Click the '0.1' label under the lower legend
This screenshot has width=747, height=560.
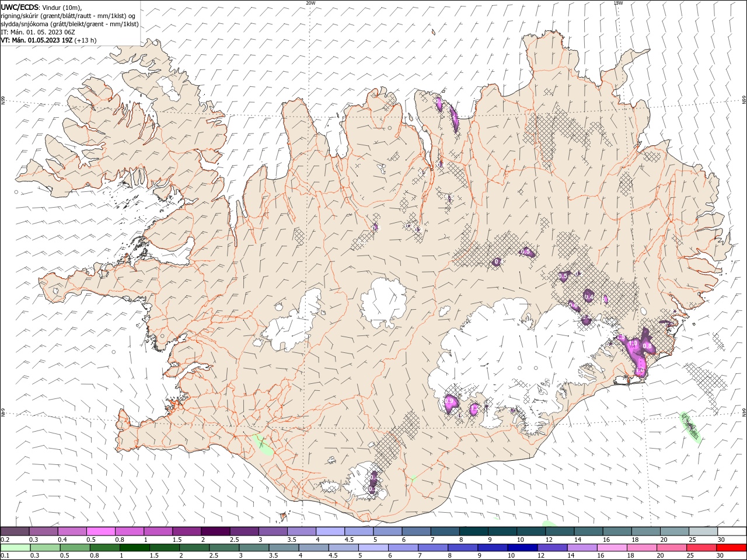click(x=5, y=556)
